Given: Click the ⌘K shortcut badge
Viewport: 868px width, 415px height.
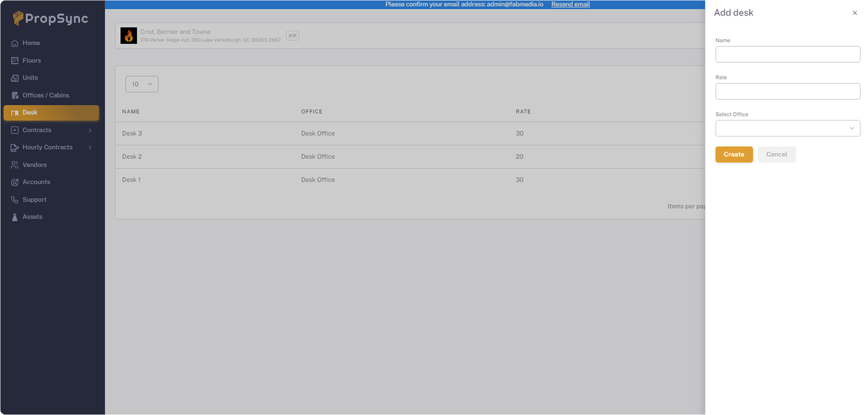Looking at the screenshot, I should coord(292,36).
